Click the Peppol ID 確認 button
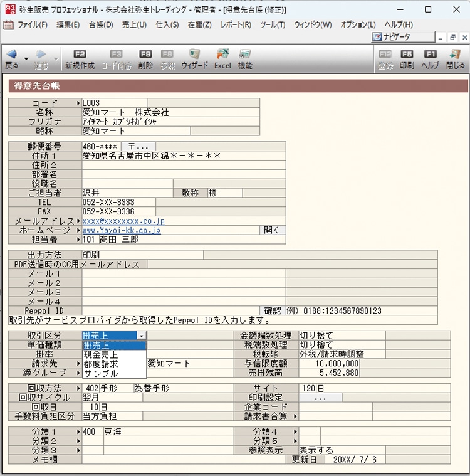This screenshot has width=470, height=476. tap(273, 310)
